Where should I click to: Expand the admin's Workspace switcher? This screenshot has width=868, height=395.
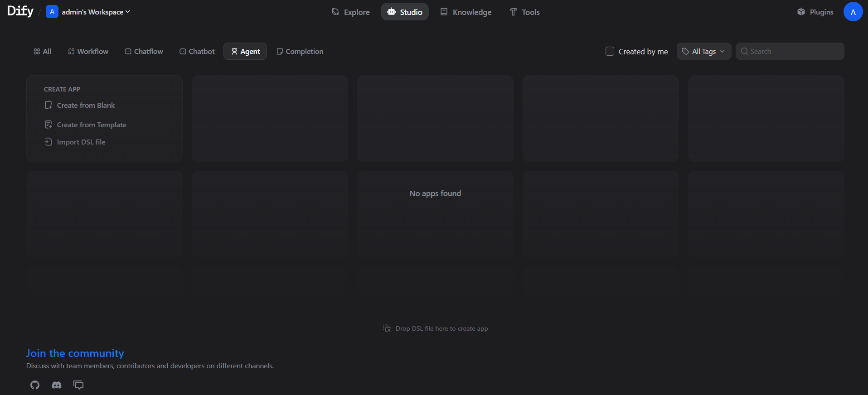[96, 12]
